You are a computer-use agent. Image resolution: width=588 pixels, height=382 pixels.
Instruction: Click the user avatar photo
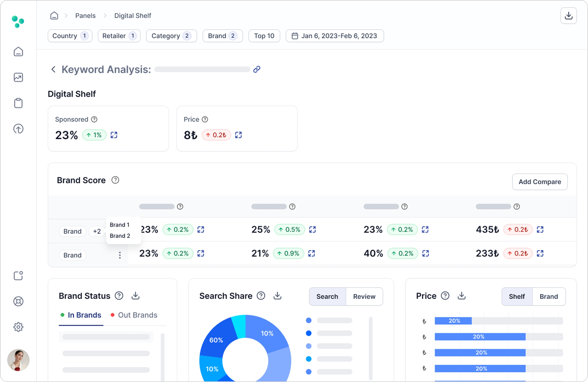pos(18,360)
